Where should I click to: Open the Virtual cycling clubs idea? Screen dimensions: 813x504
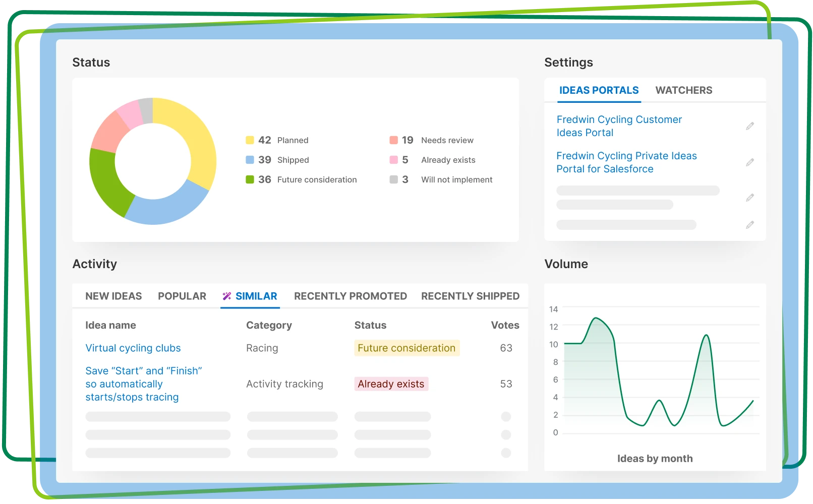pyautogui.click(x=133, y=348)
